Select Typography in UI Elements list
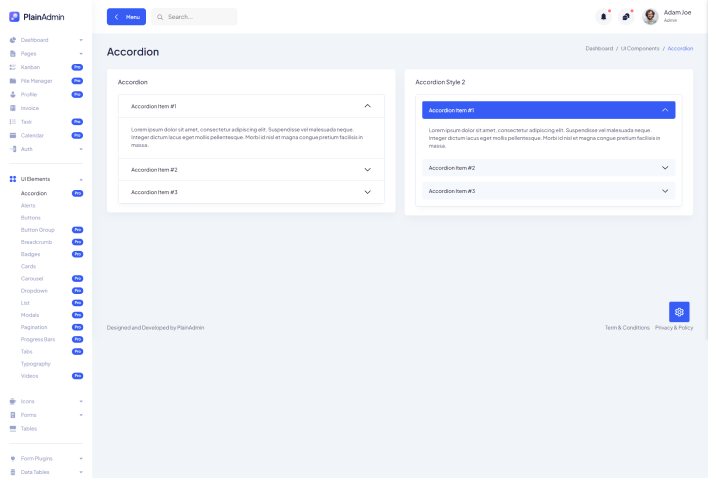The image size is (708, 478). pyautogui.click(x=36, y=364)
